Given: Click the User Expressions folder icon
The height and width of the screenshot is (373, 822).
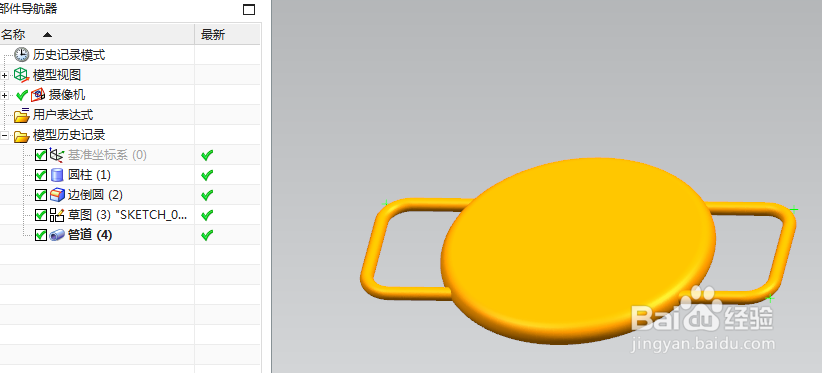Looking at the screenshot, I should coord(21,115).
